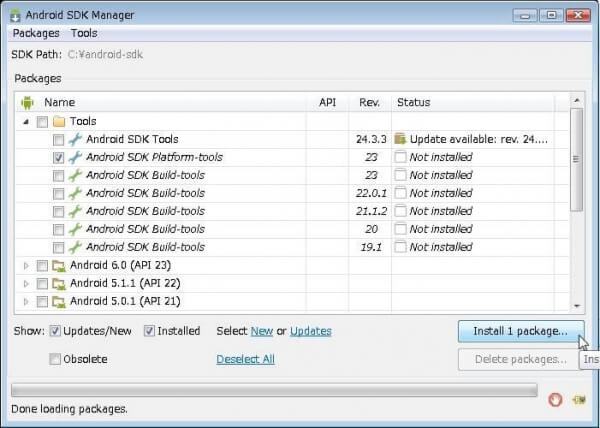
Task: Click the New selection link
Action: (x=262, y=331)
